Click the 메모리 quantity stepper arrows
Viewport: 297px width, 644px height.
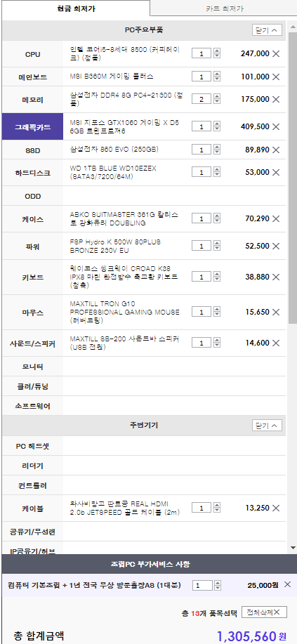217,99
